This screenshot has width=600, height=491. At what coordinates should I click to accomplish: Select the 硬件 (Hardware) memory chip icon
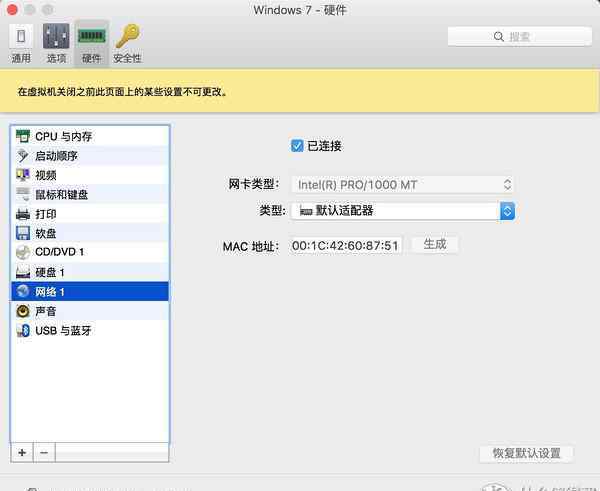click(x=91, y=36)
